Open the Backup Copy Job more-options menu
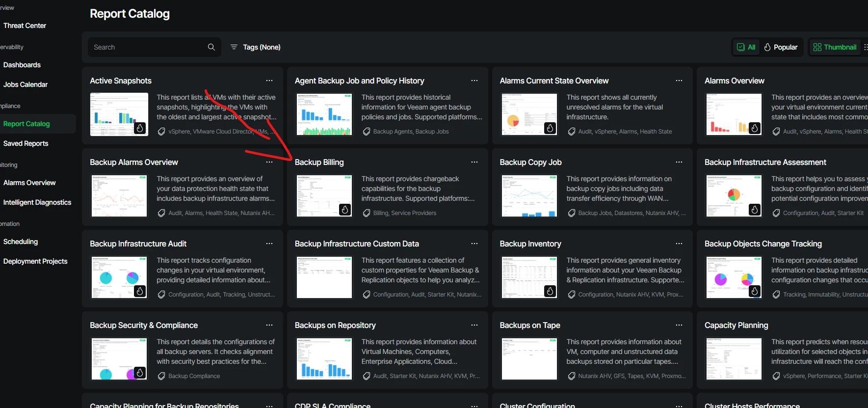The image size is (868, 408). (679, 162)
